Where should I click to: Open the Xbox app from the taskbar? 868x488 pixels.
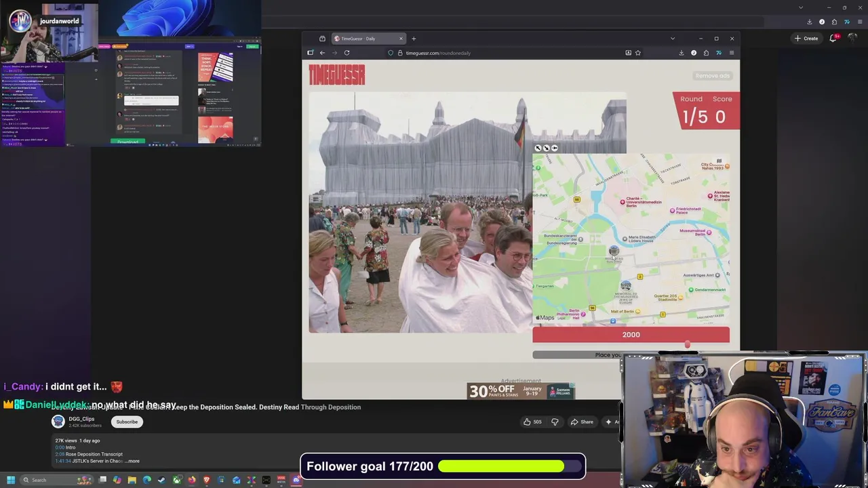click(177, 480)
